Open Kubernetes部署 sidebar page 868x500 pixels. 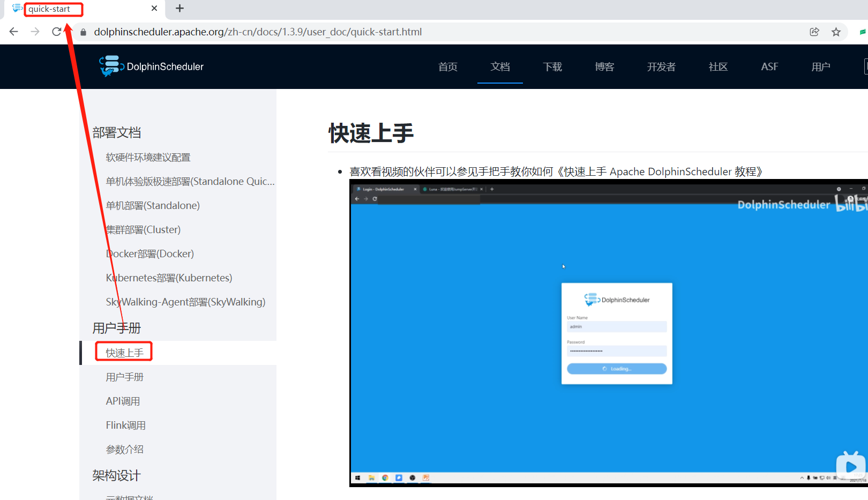click(x=169, y=278)
